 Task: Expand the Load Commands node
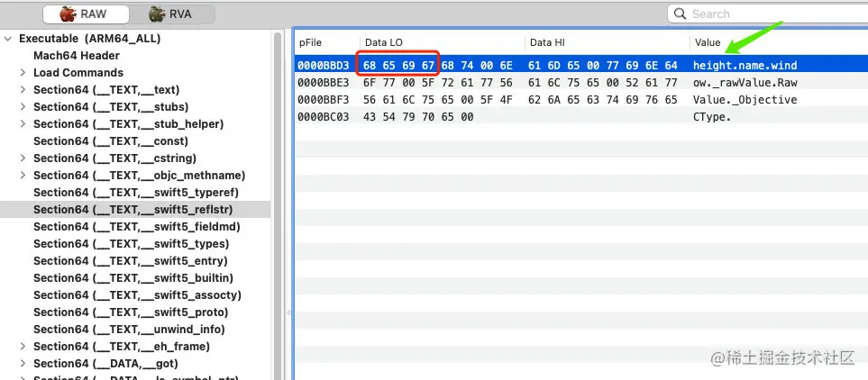point(23,72)
